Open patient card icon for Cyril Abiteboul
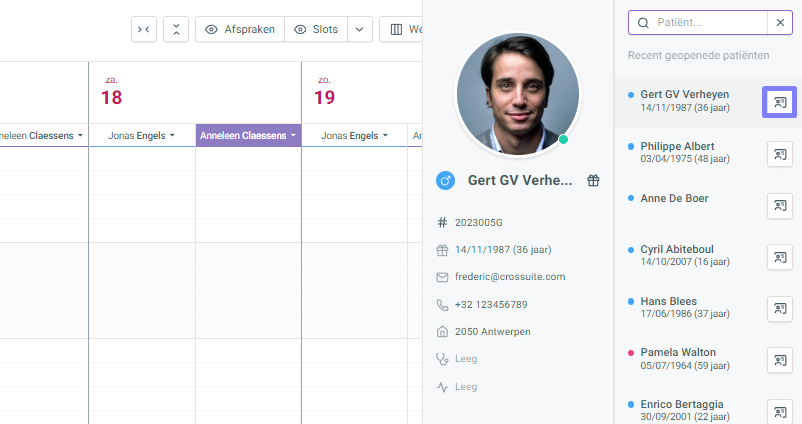Viewport: 802px width, 424px height. point(779,257)
